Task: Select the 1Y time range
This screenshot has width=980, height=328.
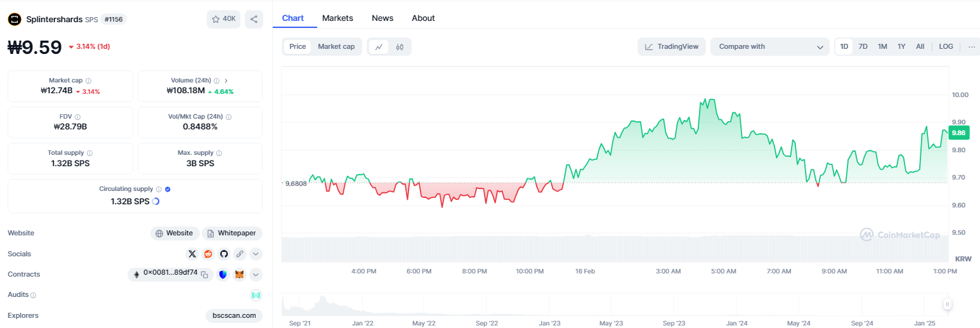Action: pyautogui.click(x=901, y=46)
